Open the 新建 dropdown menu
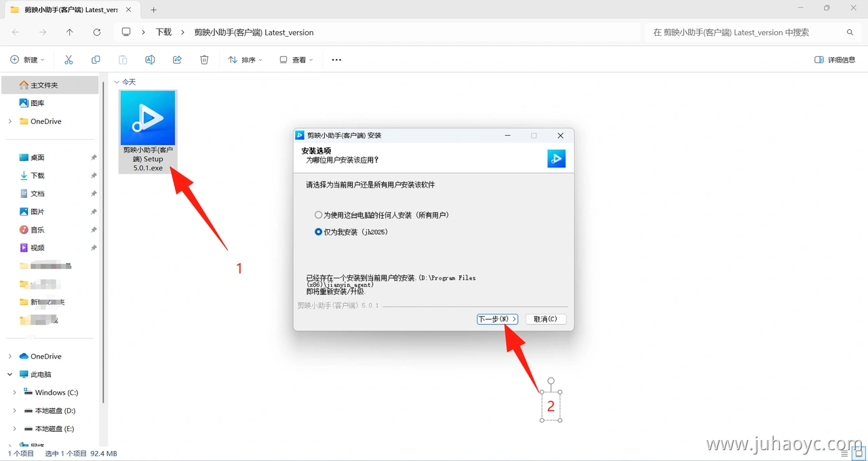Viewport: 868px width, 461px height. [x=28, y=60]
